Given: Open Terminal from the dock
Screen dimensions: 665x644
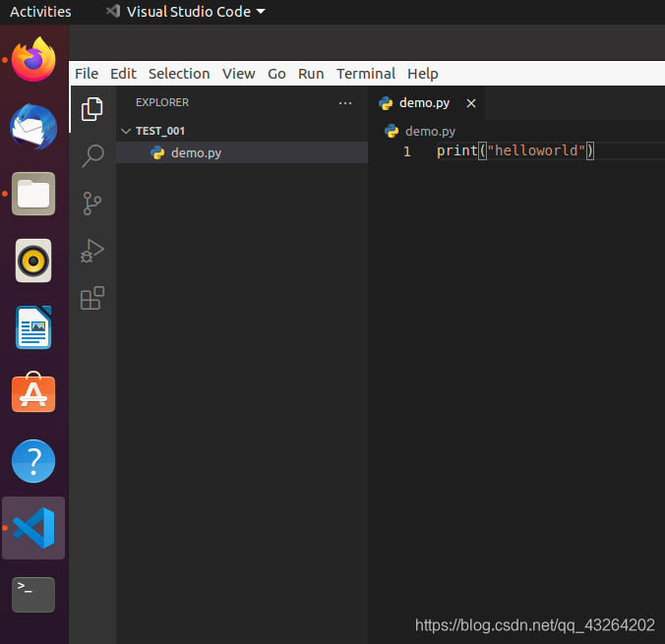Looking at the screenshot, I should (x=33, y=595).
